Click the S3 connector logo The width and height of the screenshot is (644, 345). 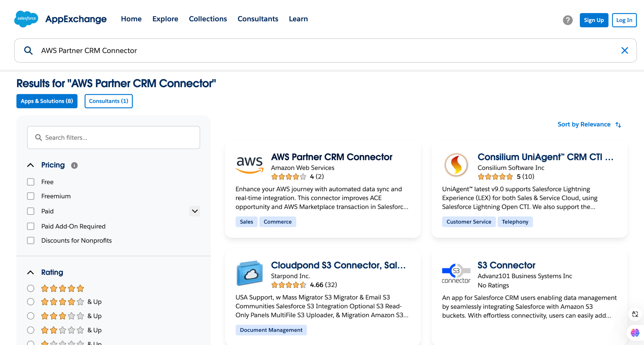[456, 273]
